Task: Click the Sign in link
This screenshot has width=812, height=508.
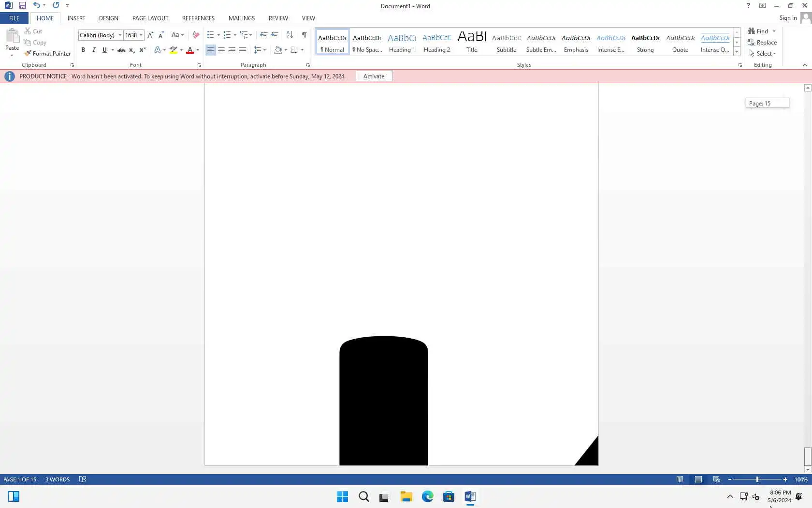Action: point(788,18)
